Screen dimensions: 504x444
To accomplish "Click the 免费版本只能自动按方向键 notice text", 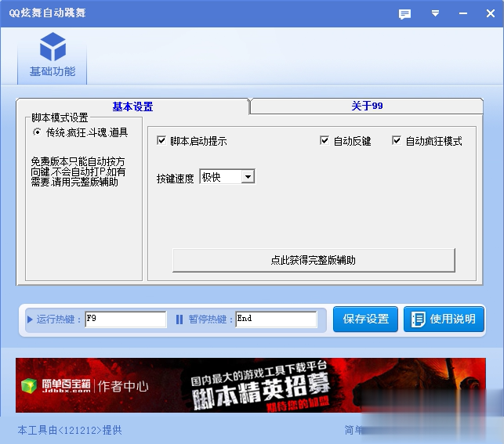I will pyautogui.click(x=78, y=171).
